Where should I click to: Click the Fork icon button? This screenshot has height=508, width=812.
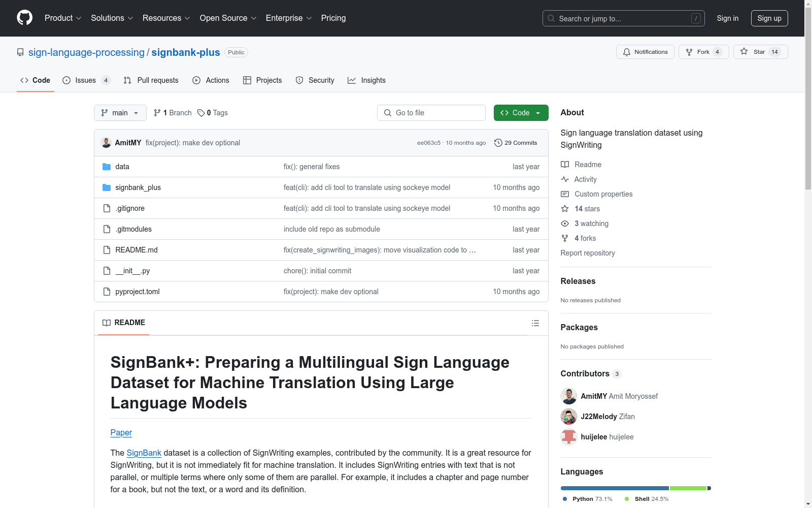(704, 52)
